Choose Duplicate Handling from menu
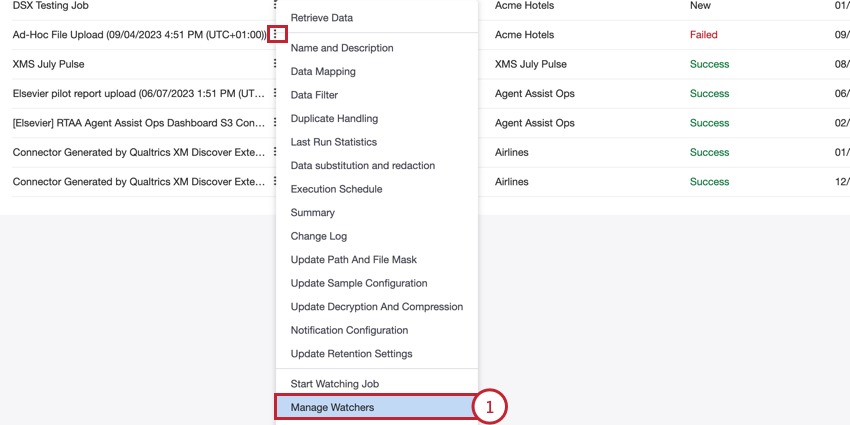Viewport: 850px width, 425px height. click(x=334, y=118)
